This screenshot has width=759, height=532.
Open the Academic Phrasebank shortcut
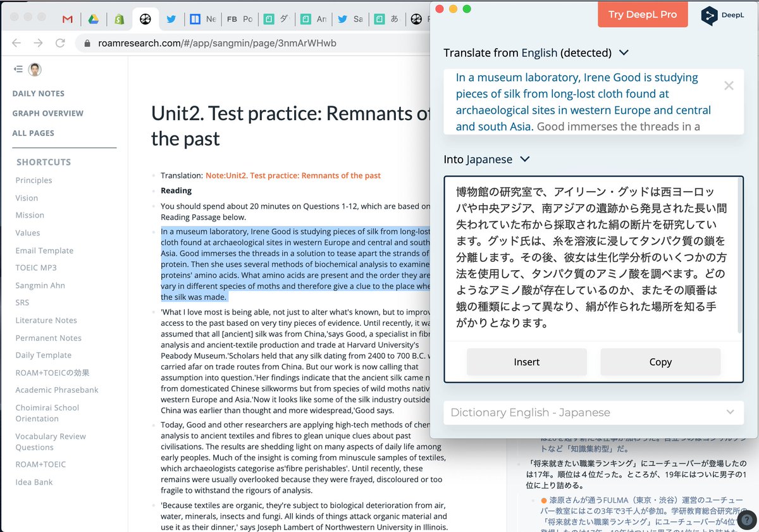tap(57, 390)
